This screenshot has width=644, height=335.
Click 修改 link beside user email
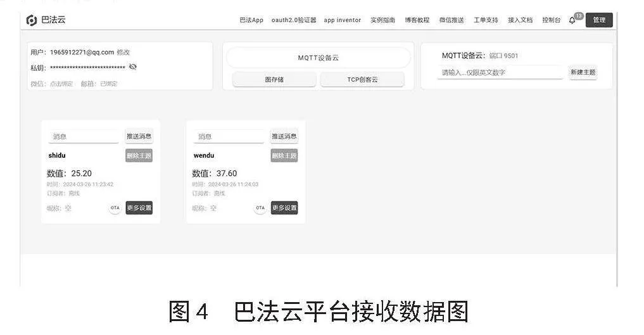[x=123, y=52]
